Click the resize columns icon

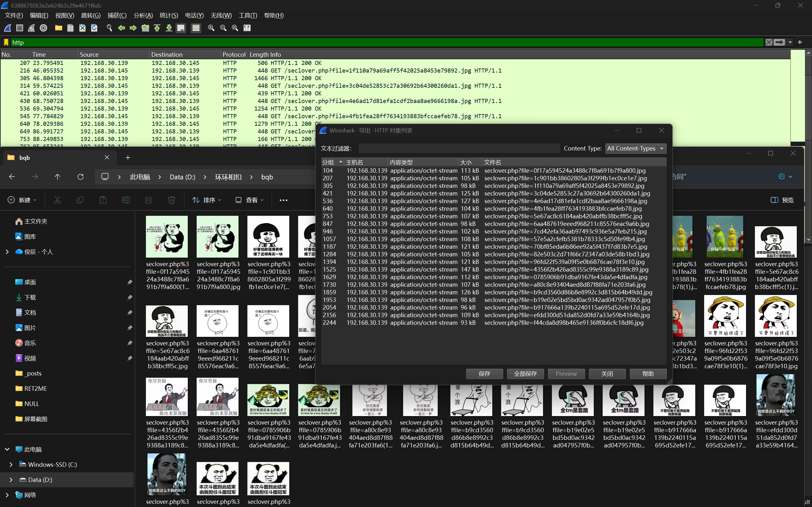point(247,28)
